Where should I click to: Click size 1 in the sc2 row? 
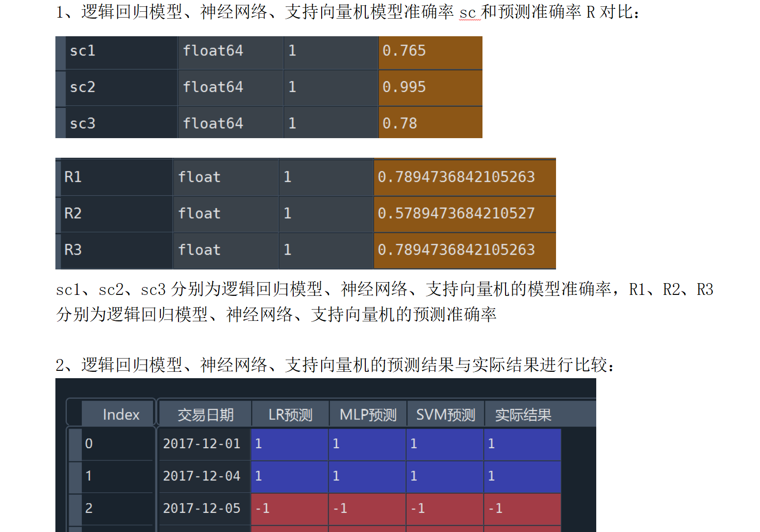pos(331,87)
